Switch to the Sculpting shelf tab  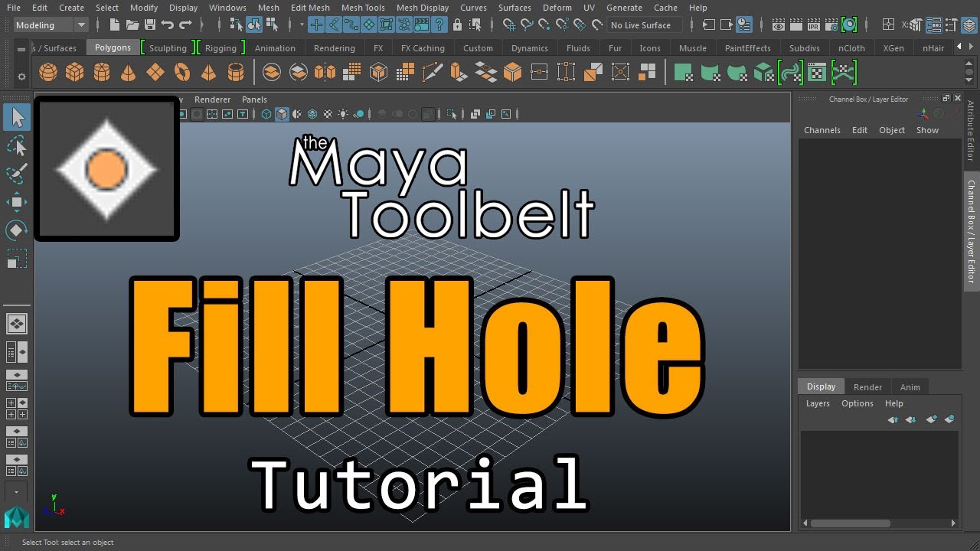[168, 48]
